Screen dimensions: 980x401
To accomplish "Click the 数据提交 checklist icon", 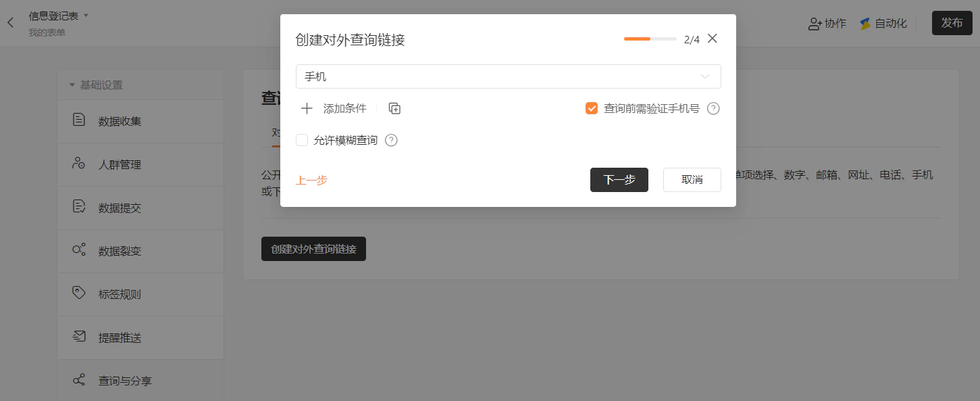I will coord(79,207).
